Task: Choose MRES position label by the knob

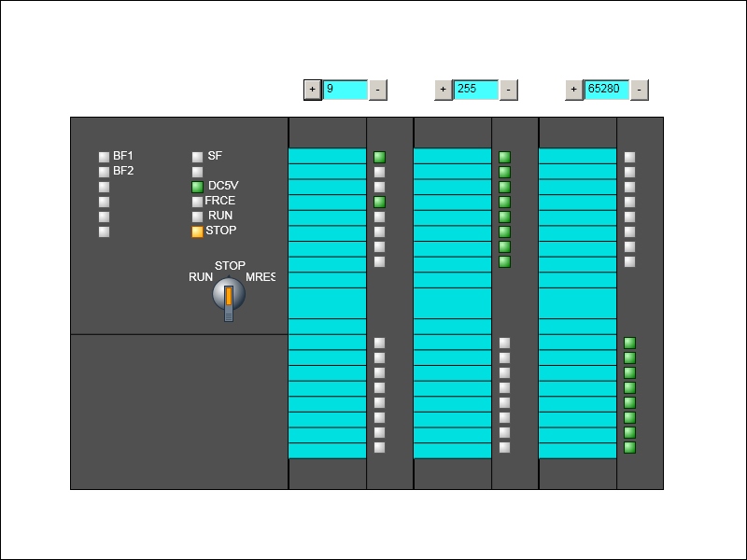Action: point(261,277)
